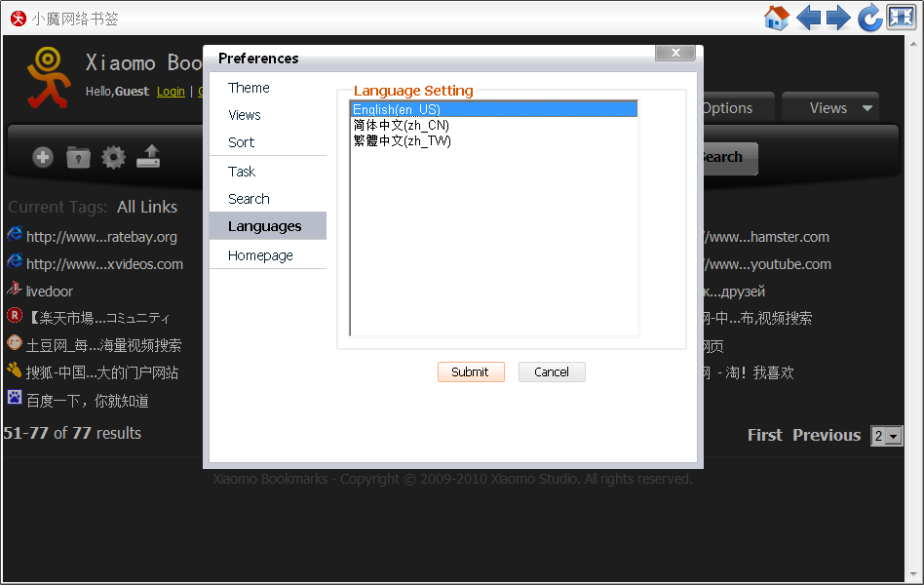This screenshot has height=585, width=924.
Task: Click the Home icon in title bar
Action: click(776, 18)
